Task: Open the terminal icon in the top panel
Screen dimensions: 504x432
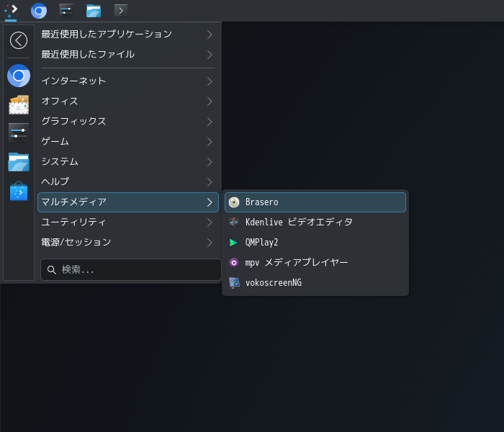Action: coord(121,10)
